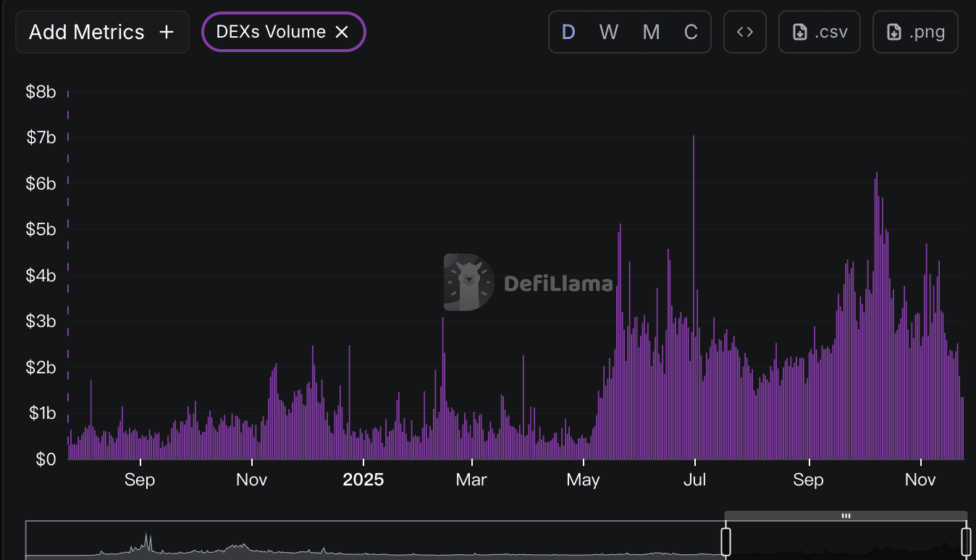Open the Add Metrics button
976x560 pixels.
point(102,32)
